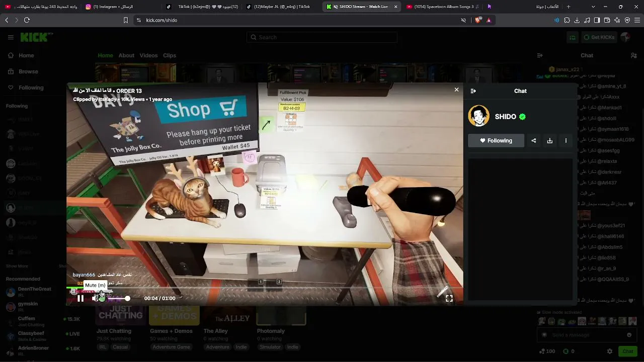Select the channel About tab

pos(126,55)
